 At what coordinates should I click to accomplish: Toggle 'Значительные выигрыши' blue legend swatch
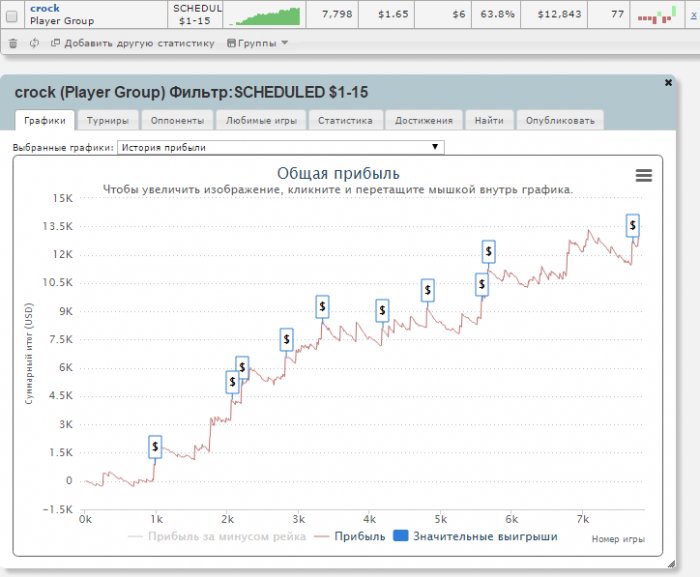[400, 535]
